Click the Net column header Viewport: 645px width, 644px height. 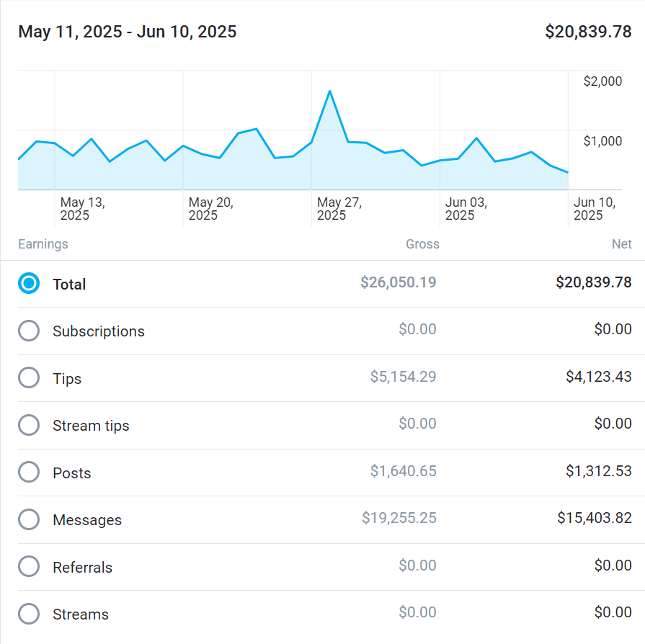point(621,244)
